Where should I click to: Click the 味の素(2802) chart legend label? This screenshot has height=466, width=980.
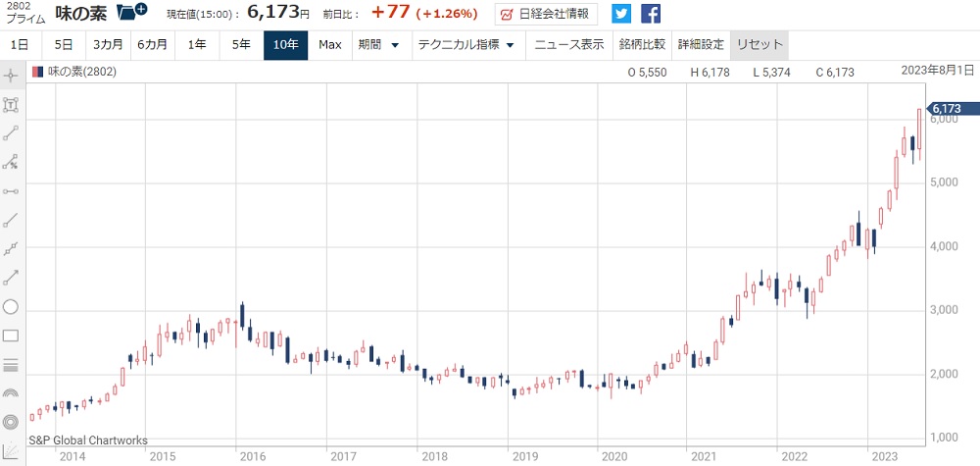(80, 72)
